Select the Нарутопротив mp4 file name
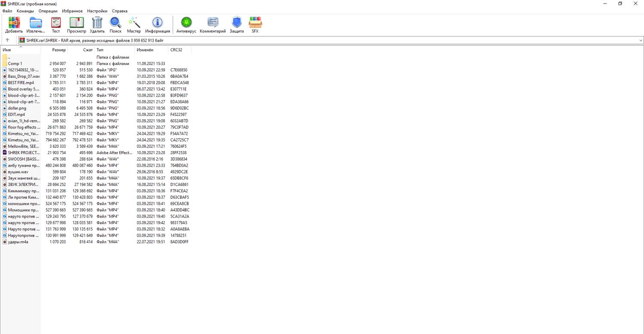 tap(24, 235)
